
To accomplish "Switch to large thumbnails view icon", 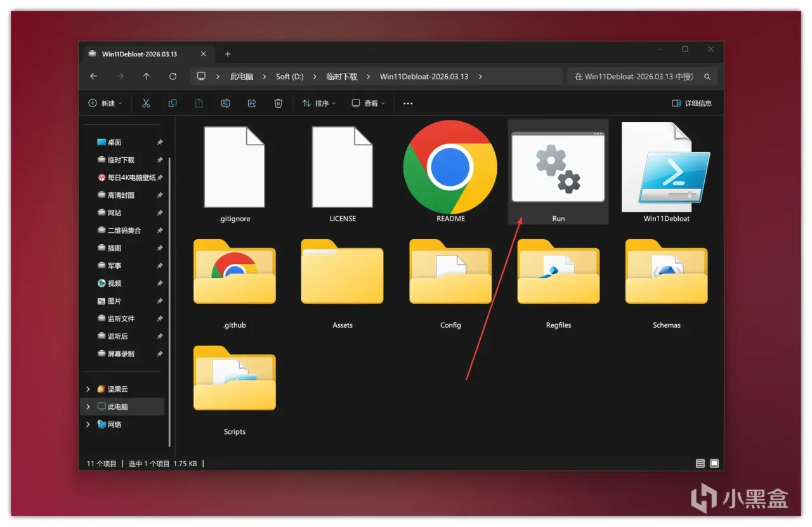I will 714,464.
